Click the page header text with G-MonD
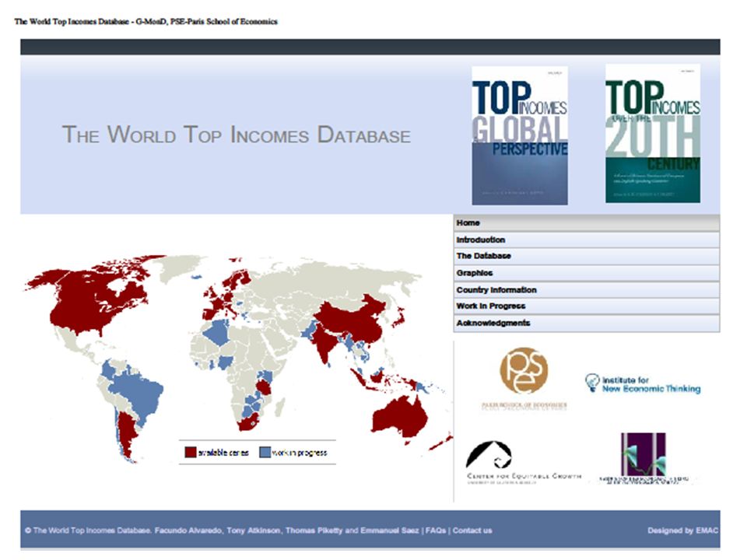 (146, 22)
